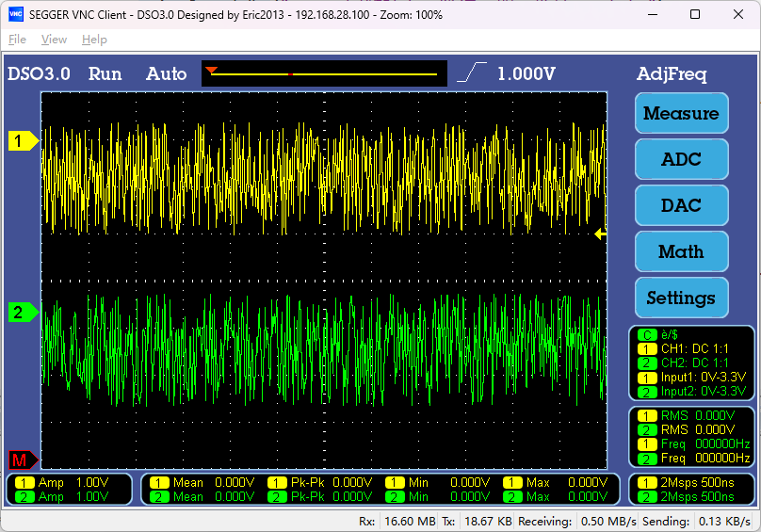
Task: Open the DAC panel
Action: coord(681,205)
